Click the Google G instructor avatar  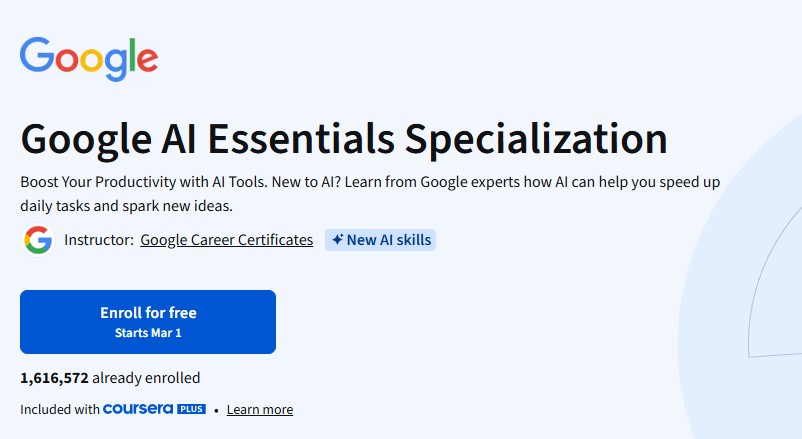click(38, 240)
